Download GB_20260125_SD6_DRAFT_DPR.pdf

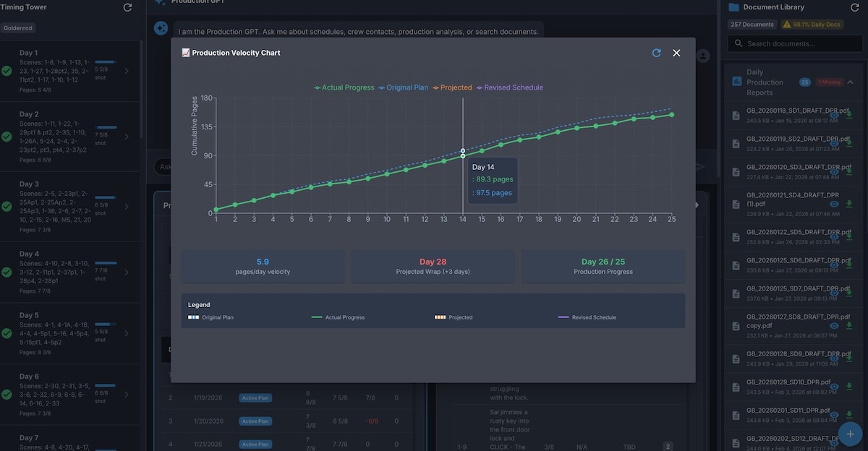849,265
